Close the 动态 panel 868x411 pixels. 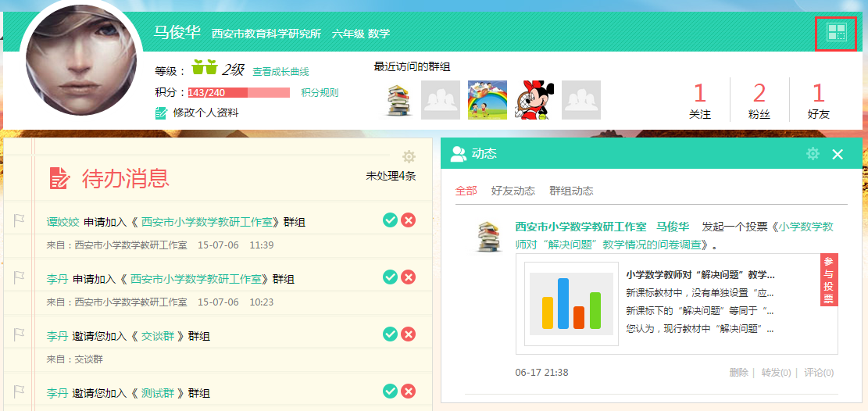coord(838,155)
